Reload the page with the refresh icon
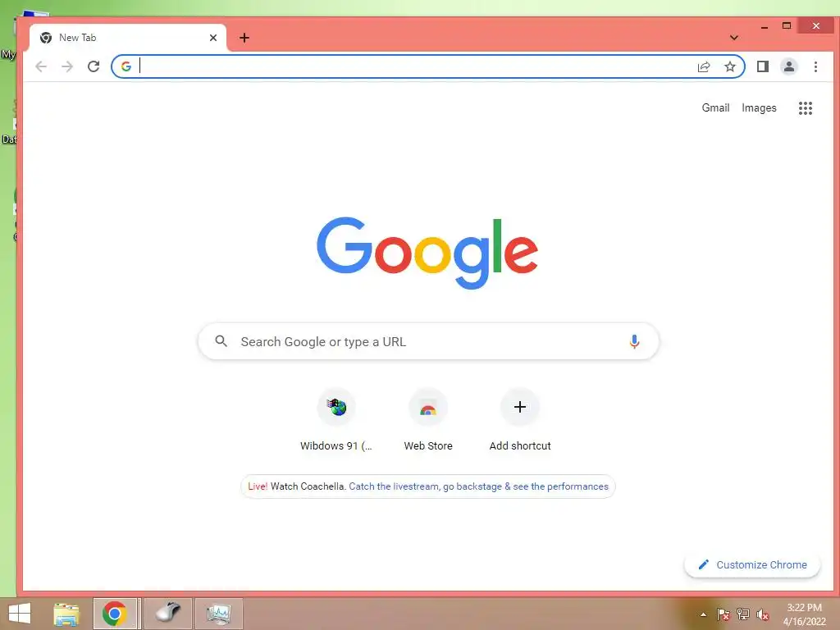The image size is (840, 630). point(94,66)
